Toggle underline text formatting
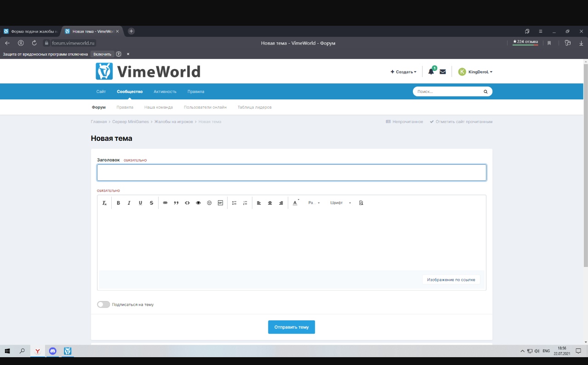Screen dimensions: 588x365 (140, 203)
